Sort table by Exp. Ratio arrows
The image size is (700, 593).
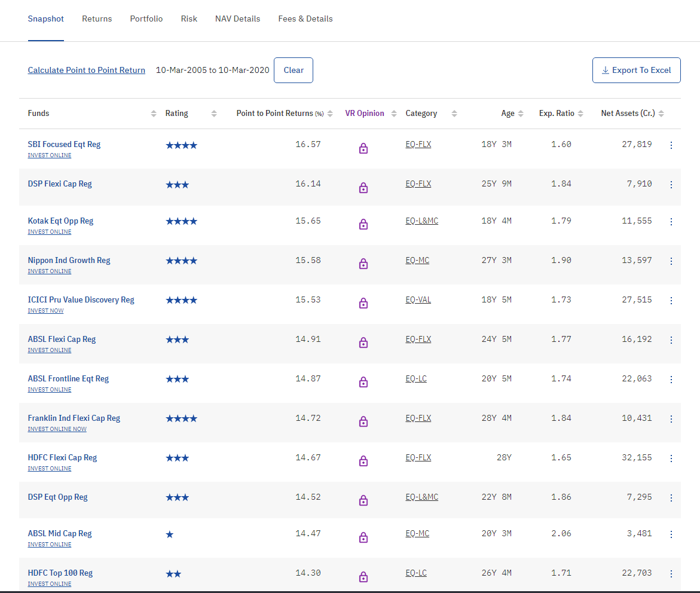[580, 114]
